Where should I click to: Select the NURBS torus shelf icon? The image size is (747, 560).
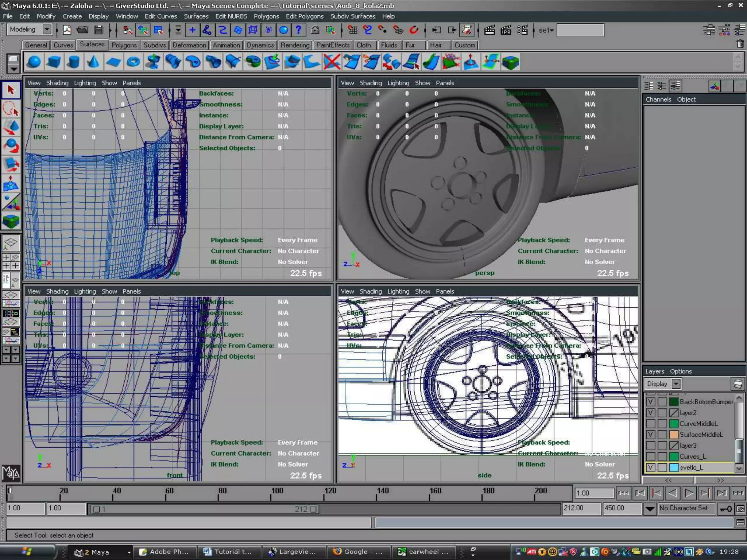click(x=133, y=62)
